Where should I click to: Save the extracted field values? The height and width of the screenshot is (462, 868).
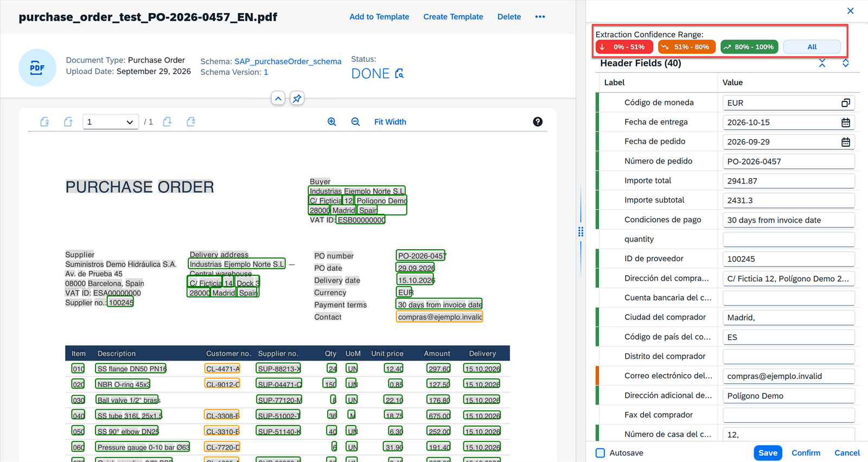(x=768, y=453)
